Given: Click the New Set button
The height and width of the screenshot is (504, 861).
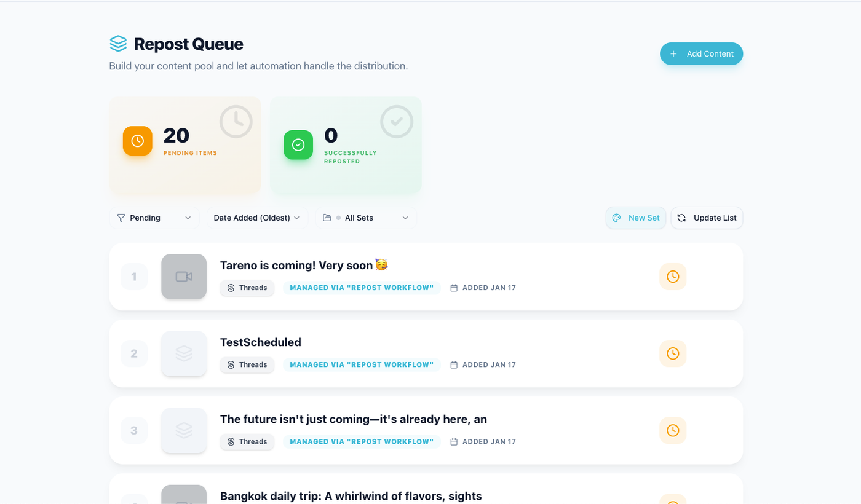Looking at the screenshot, I should tap(636, 218).
